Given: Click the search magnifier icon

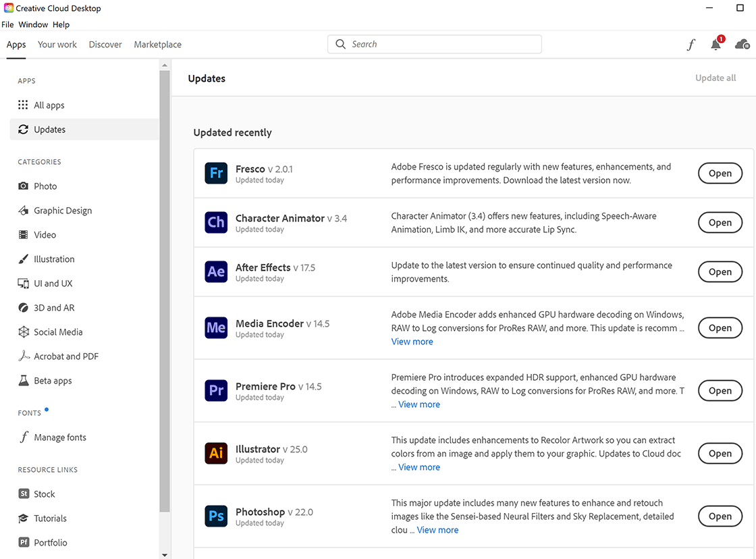Looking at the screenshot, I should click(x=340, y=45).
